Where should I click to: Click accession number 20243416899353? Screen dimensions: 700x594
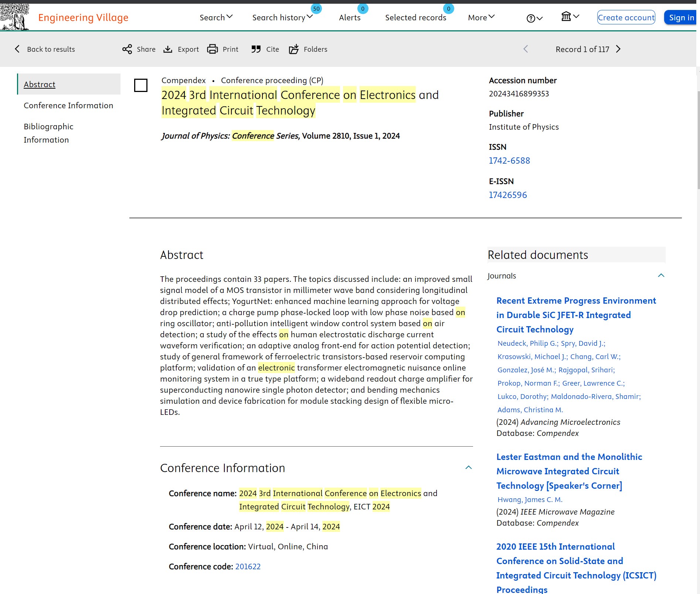(x=519, y=94)
